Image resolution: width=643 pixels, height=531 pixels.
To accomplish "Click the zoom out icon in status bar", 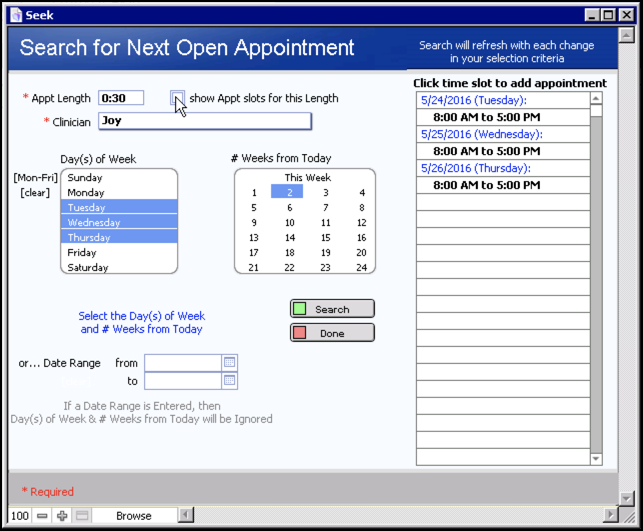I will tap(42, 516).
